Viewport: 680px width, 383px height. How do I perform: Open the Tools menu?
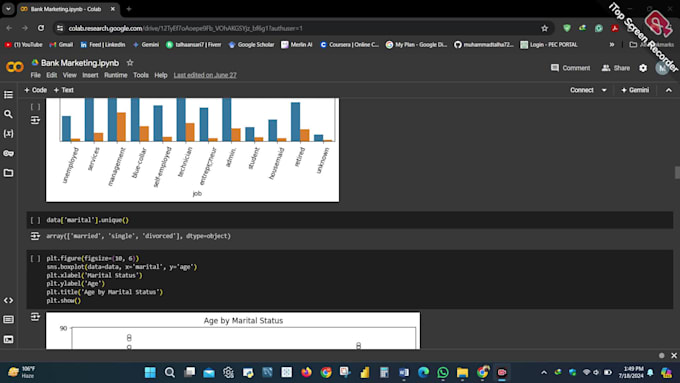click(x=141, y=75)
